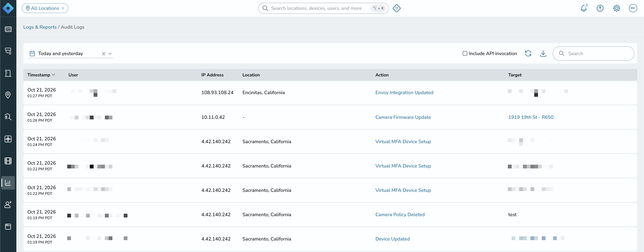Go to Logs & Reports breadcrumb
Viewport: 644px width, 252px height.
coord(40,27)
